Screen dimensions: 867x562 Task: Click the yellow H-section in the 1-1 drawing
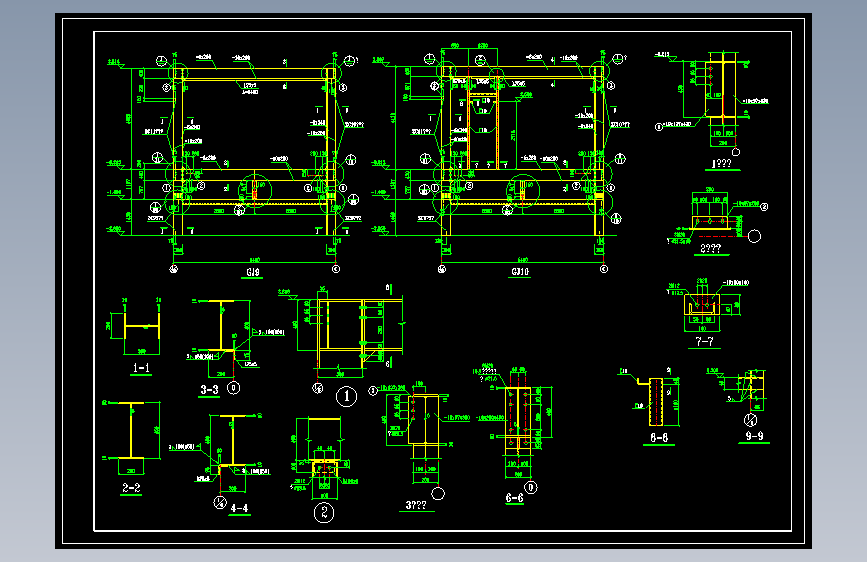[x=142, y=326]
